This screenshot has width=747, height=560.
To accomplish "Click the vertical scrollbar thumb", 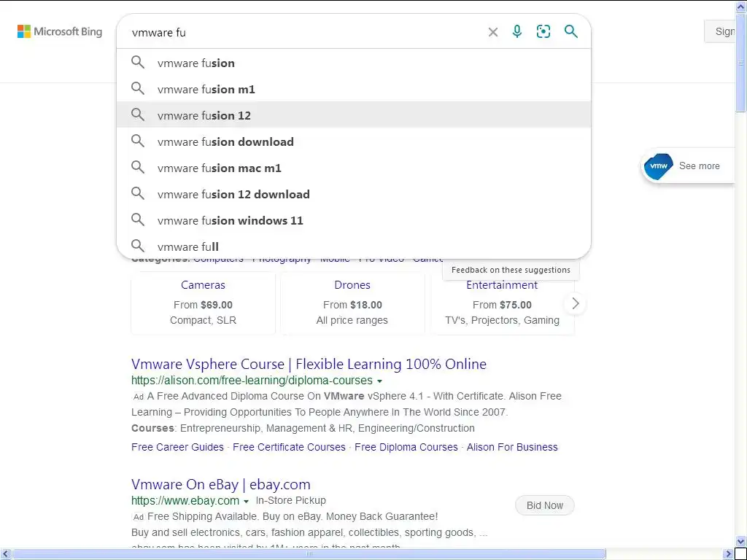I will pos(741,63).
